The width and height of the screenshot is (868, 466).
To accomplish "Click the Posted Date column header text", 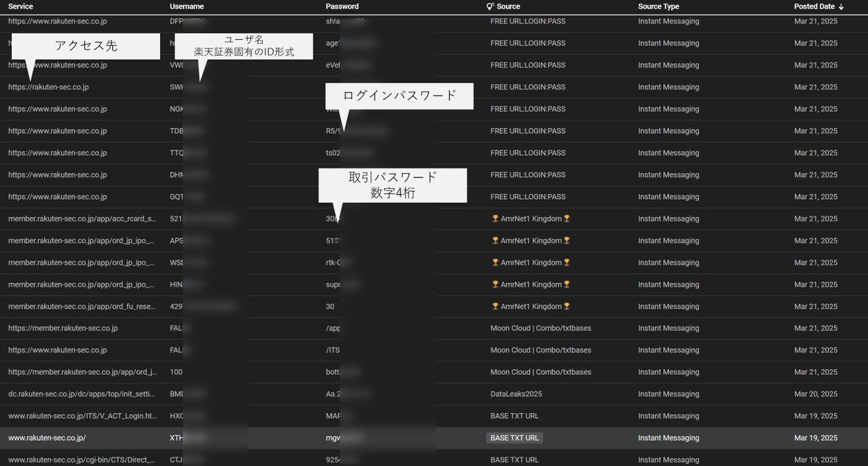I will point(814,7).
